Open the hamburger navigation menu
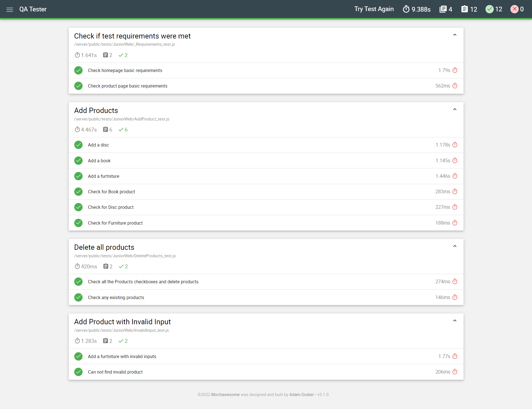532x409 pixels. click(x=10, y=9)
